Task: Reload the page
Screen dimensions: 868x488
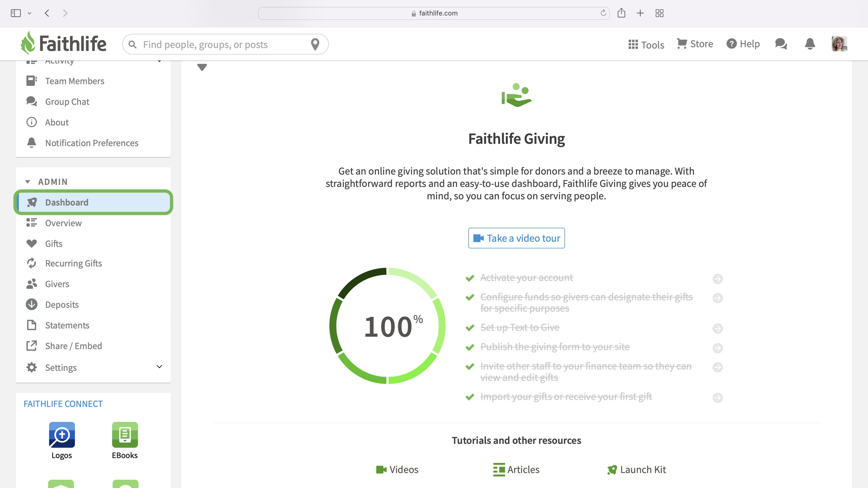Action: coord(603,13)
